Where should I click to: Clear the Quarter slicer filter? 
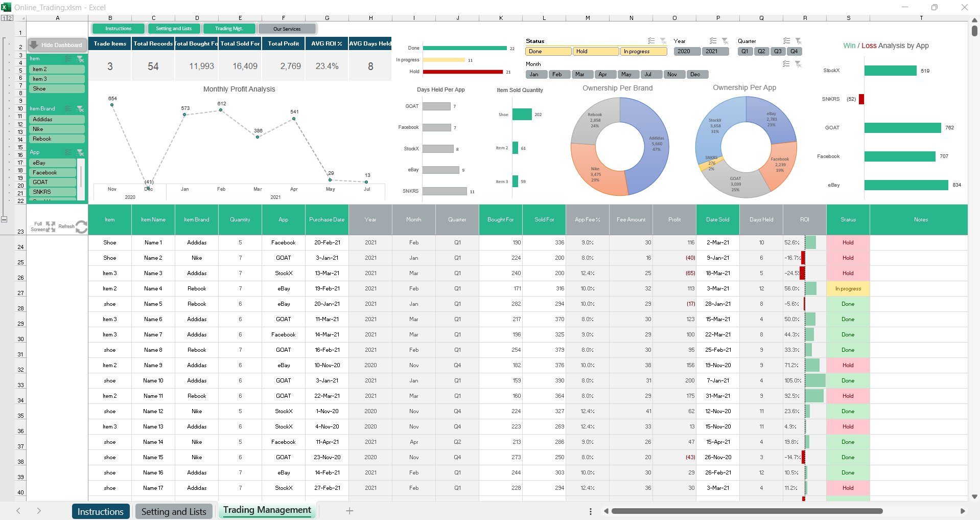(798, 41)
